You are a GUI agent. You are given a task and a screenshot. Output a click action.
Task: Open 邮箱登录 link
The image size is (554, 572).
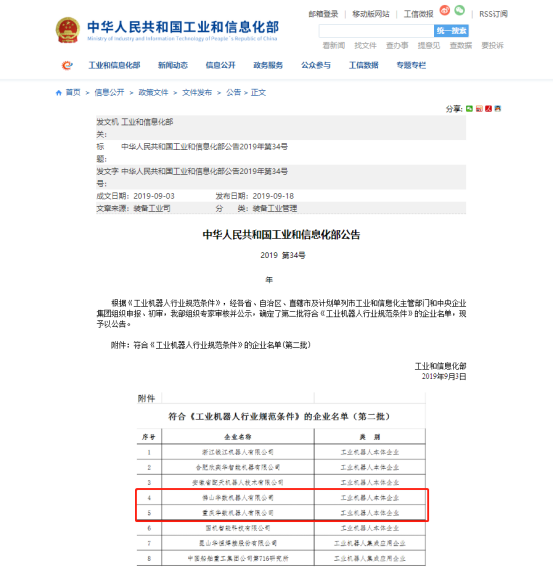(x=323, y=14)
